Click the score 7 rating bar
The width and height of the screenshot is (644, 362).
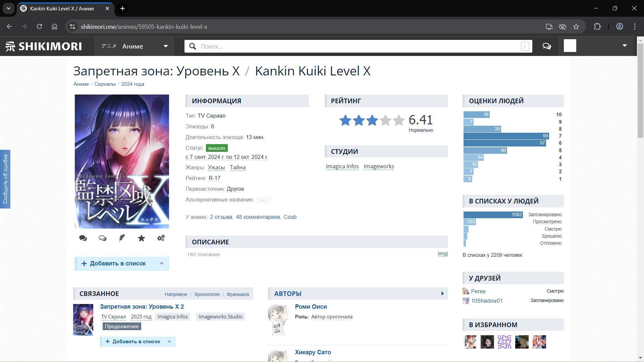506,136
